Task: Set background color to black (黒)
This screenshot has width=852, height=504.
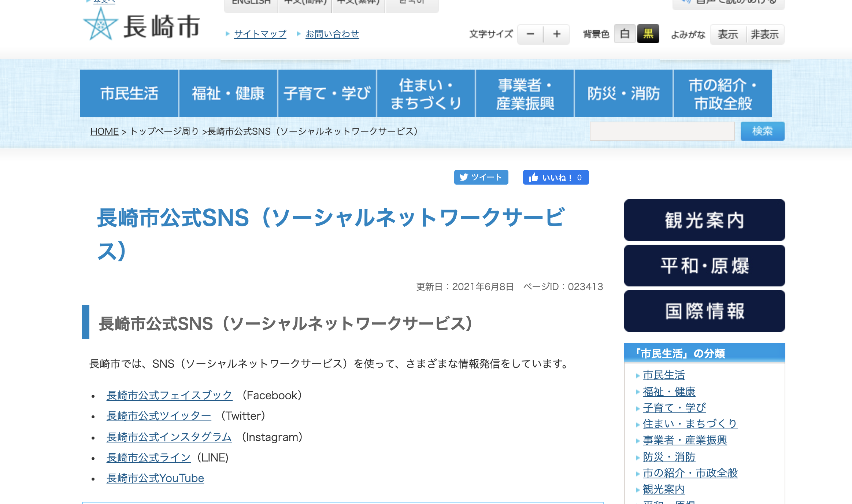Action: (x=648, y=34)
